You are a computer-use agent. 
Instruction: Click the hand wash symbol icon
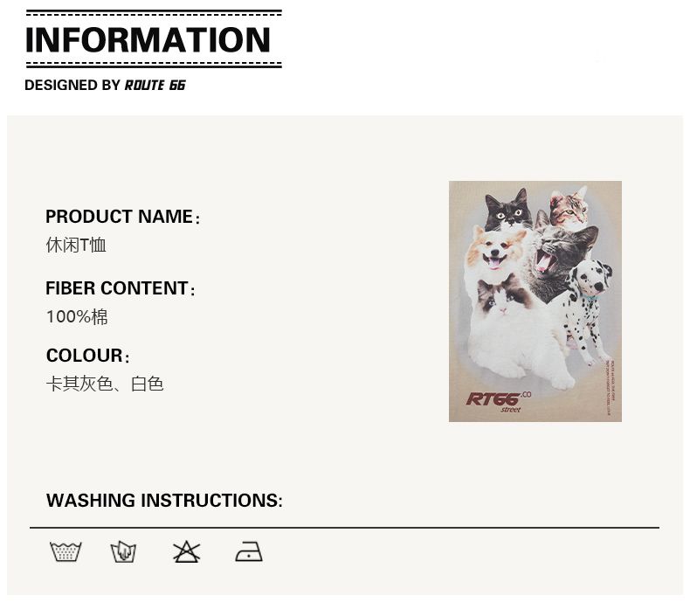(x=123, y=551)
